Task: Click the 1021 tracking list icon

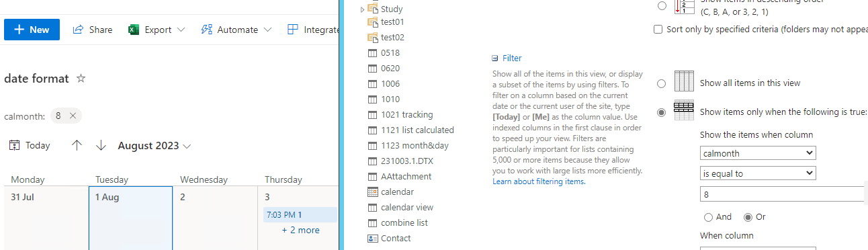Action: click(373, 115)
